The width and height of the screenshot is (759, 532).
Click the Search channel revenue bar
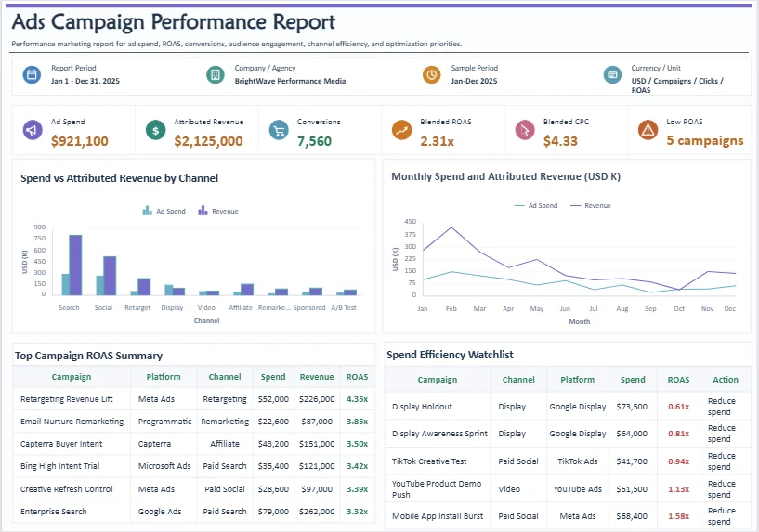(x=75, y=265)
